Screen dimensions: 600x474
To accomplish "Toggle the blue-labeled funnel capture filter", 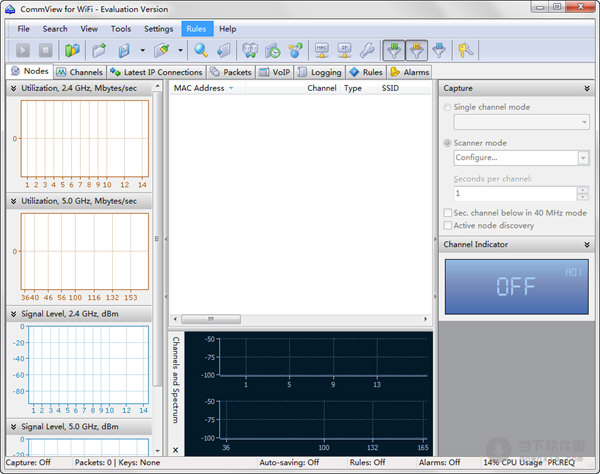I will coord(439,50).
